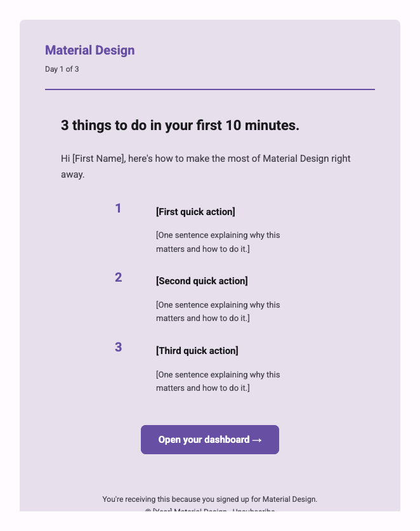This screenshot has width=420, height=531.
Task: Click the partially visible Unsubscribe link
Action: [x=253, y=510]
